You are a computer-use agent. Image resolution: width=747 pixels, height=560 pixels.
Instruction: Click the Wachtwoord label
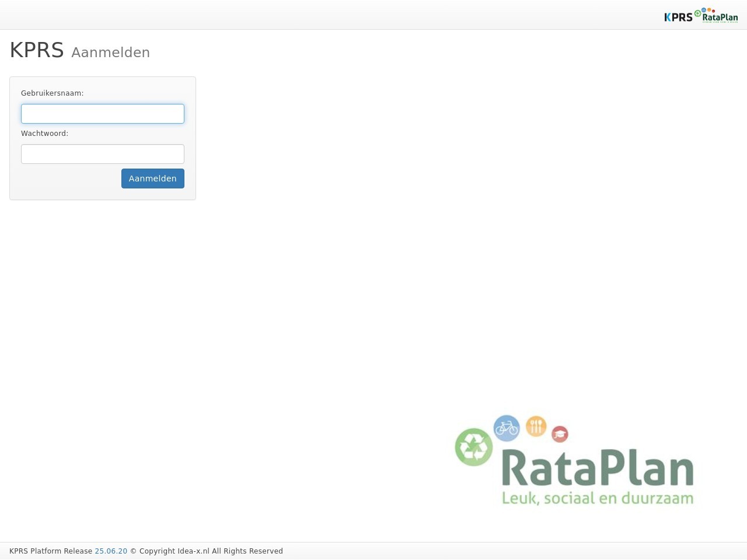[45, 134]
